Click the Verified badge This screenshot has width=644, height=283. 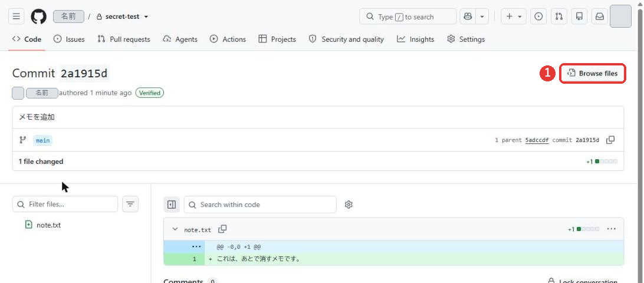click(x=150, y=93)
